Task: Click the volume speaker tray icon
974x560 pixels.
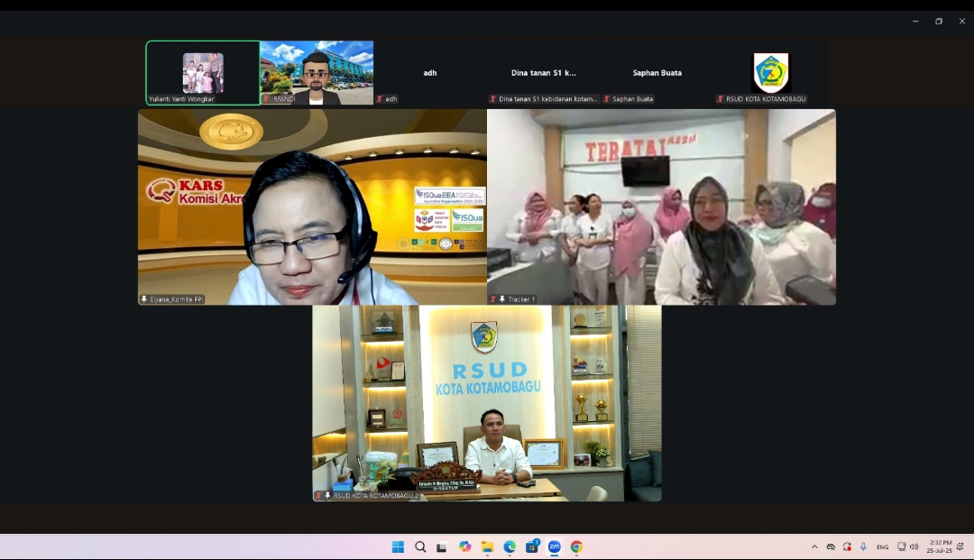Action: click(x=914, y=547)
